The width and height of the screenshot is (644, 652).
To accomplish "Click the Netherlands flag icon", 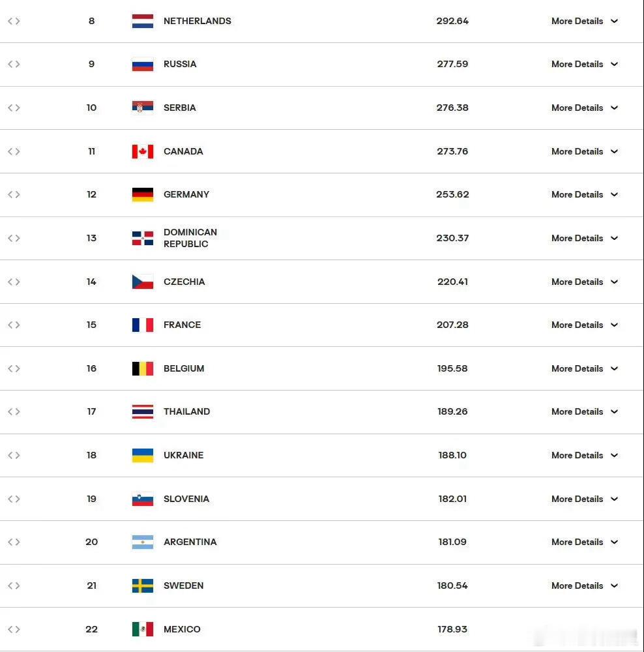I will point(143,21).
